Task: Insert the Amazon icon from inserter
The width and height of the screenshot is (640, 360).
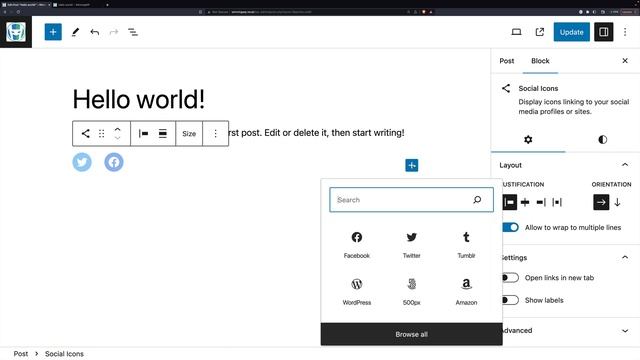Action: point(466,291)
